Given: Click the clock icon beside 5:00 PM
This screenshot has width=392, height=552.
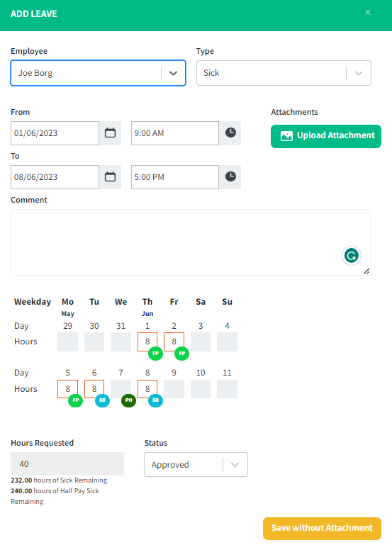Looking at the screenshot, I should click(230, 176).
